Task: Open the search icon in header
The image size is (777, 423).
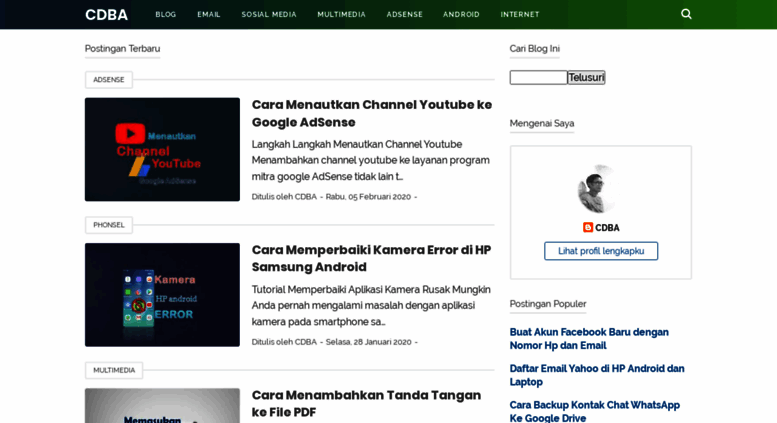Action: [686, 14]
